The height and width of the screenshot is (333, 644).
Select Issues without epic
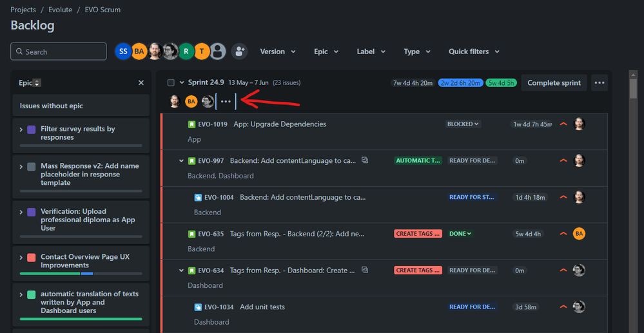pos(81,106)
